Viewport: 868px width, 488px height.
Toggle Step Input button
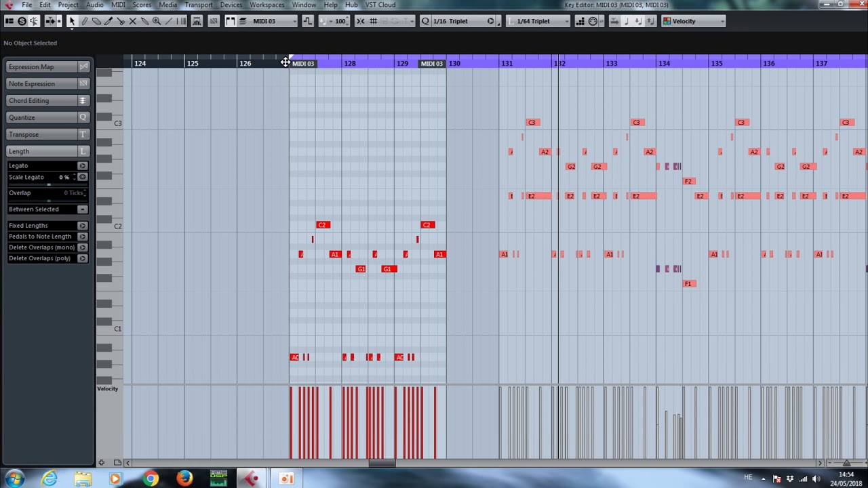pos(580,21)
